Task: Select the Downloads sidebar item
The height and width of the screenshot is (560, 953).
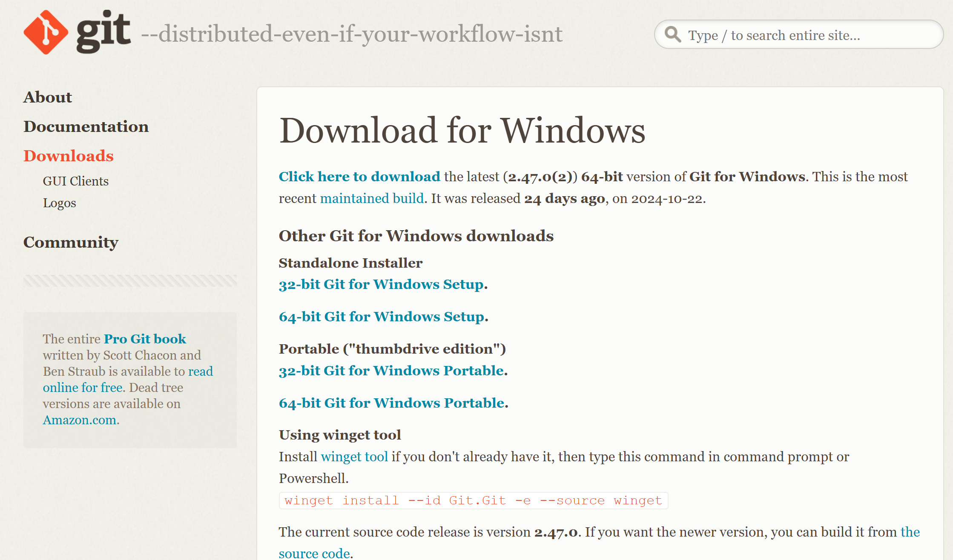Action: coord(69,156)
